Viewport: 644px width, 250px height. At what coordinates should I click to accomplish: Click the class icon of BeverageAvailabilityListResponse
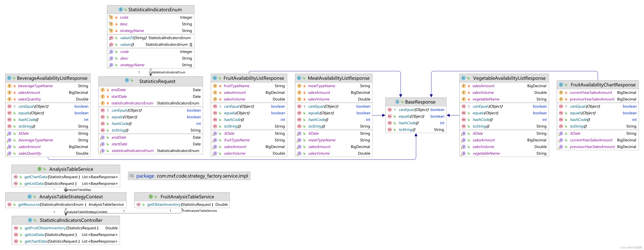tap(9, 78)
